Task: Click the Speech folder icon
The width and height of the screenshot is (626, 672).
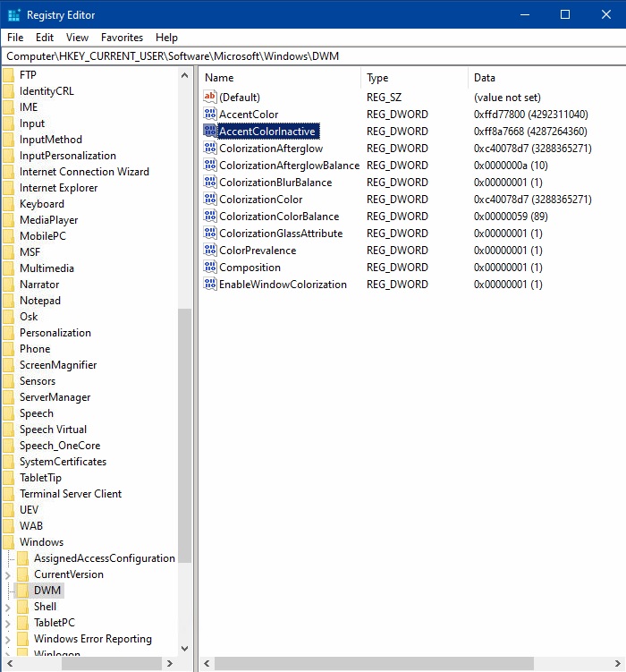Action: tap(9, 413)
